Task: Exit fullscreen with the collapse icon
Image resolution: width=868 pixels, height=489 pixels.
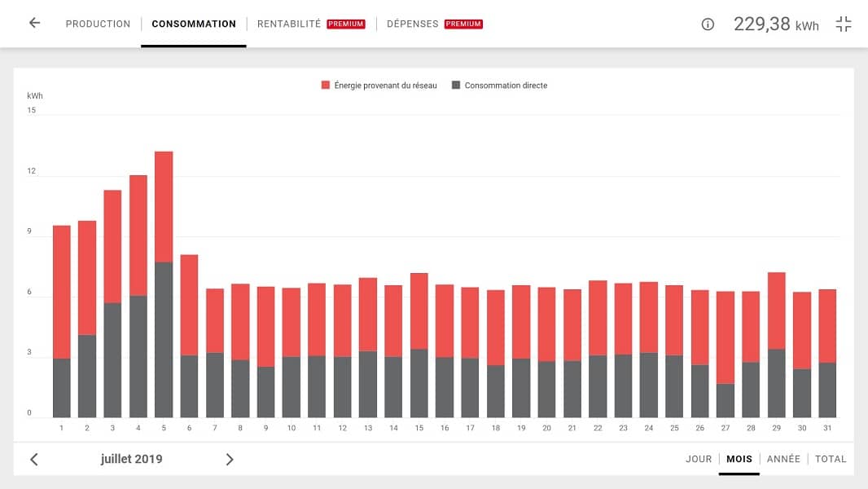Action: click(x=844, y=24)
